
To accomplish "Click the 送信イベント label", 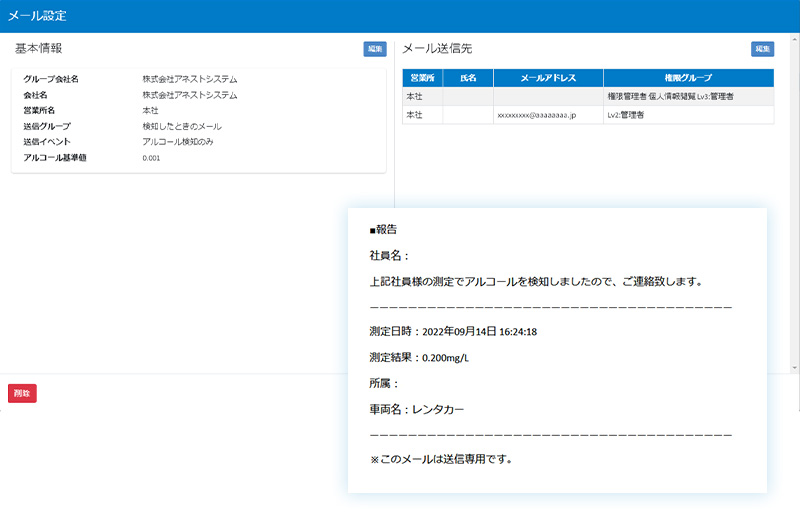I will 47,142.
